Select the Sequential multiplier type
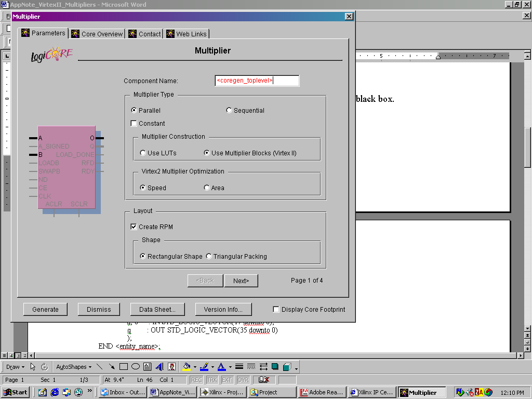 point(229,111)
